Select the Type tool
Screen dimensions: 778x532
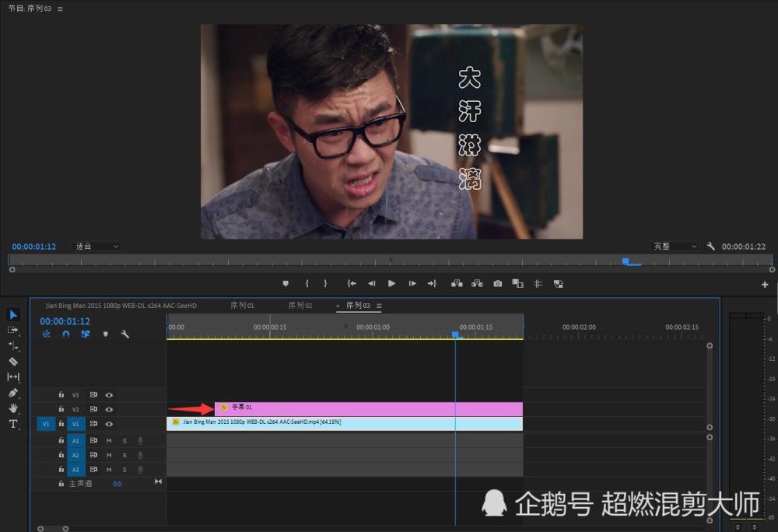[x=13, y=424]
